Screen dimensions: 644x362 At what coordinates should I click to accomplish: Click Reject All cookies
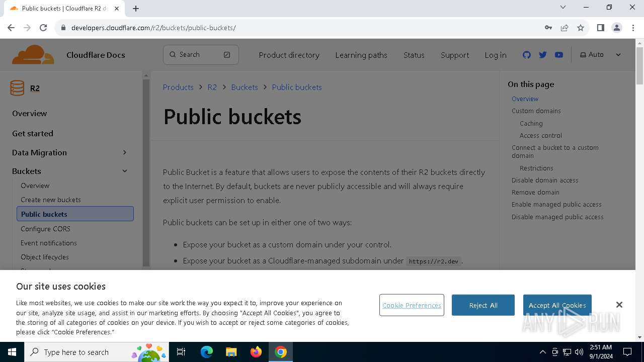(x=483, y=305)
